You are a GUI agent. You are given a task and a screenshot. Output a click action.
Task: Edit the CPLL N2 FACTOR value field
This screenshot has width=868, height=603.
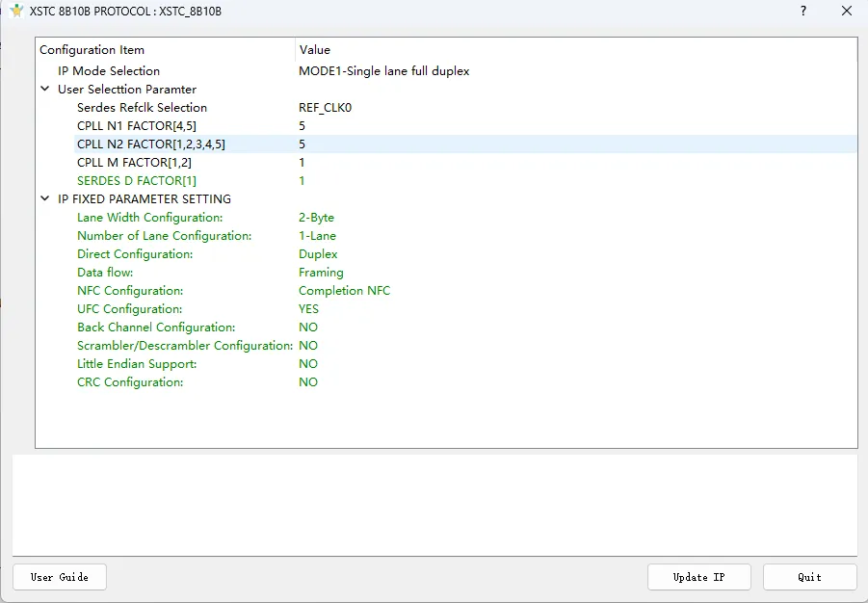click(302, 144)
